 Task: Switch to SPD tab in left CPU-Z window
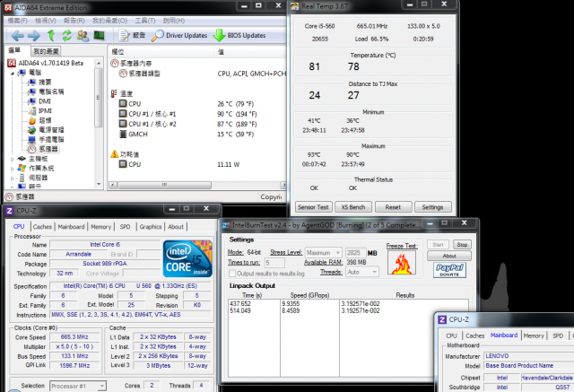coord(125,227)
